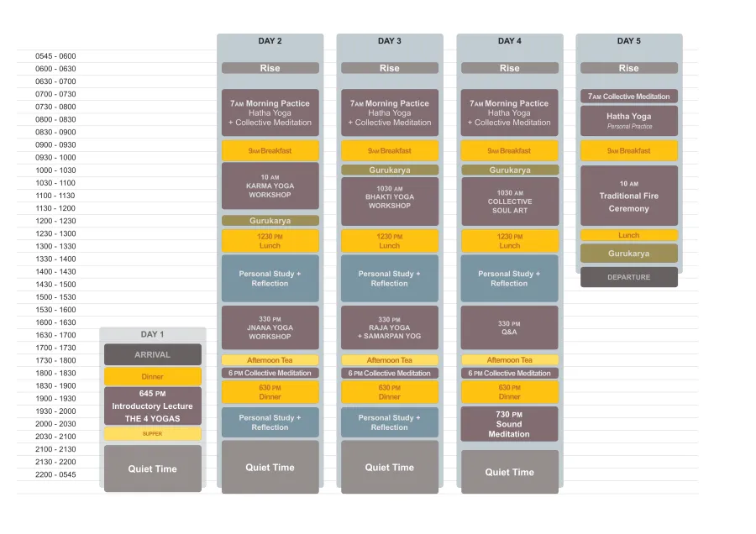Open Hatha Yoga Personal Practice block
756x534 pixels.
(x=628, y=121)
